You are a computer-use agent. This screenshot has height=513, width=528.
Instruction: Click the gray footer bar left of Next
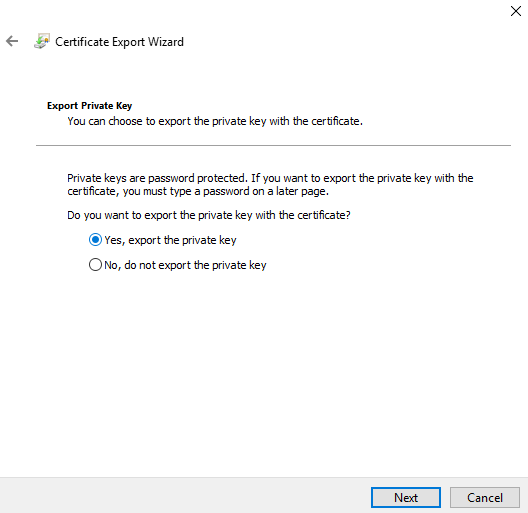[x=185, y=495]
